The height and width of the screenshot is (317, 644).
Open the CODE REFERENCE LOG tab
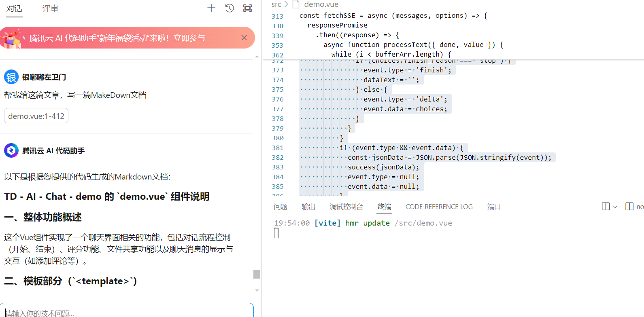click(439, 207)
